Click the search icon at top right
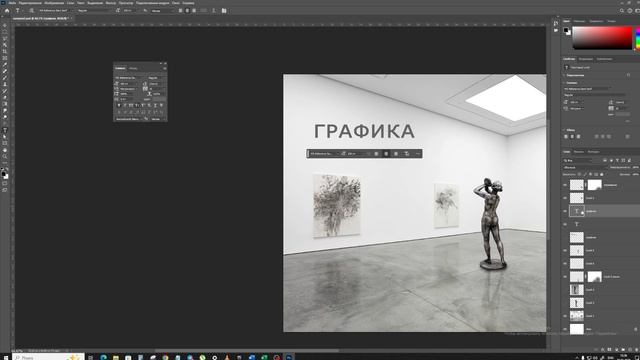The height and width of the screenshot is (360, 640). 622,11
